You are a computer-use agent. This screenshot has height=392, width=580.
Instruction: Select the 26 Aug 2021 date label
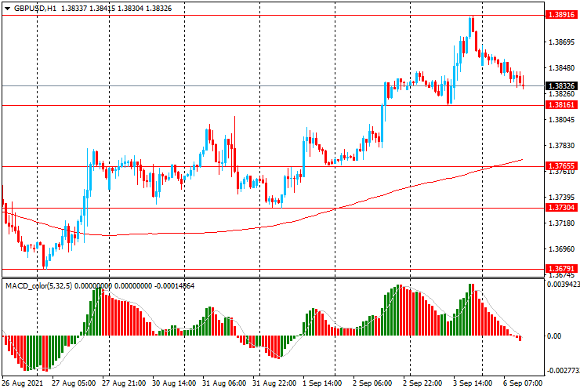pyautogui.click(x=23, y=383)
